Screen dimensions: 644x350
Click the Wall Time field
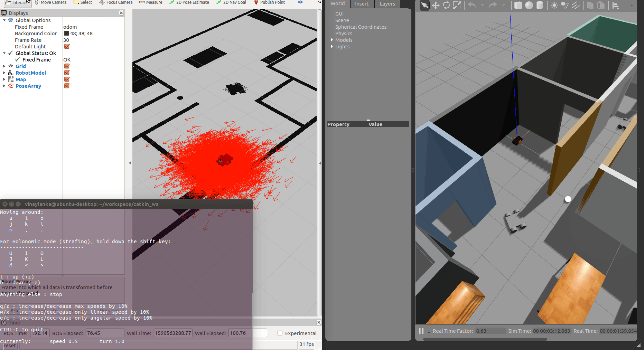(173, 333)
